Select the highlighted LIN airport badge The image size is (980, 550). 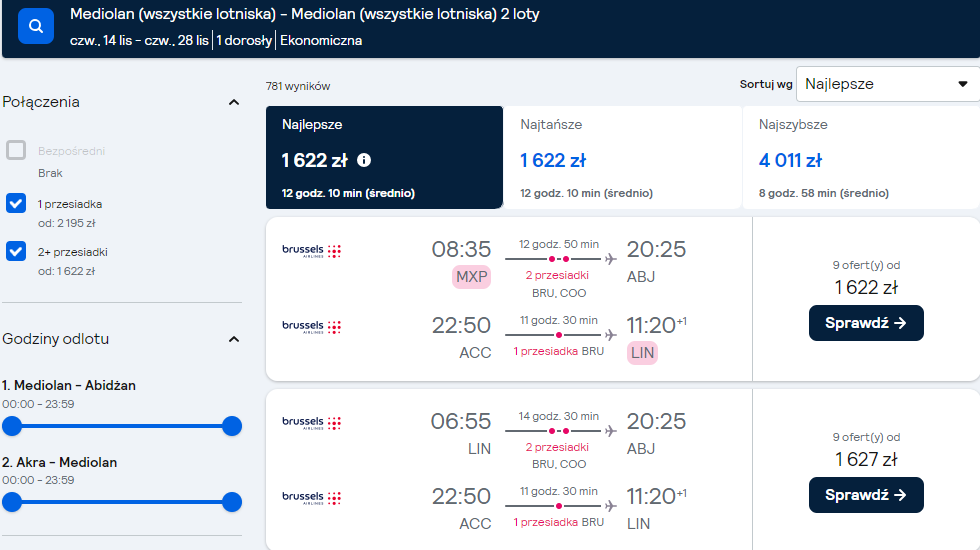[x=642, y=352]
